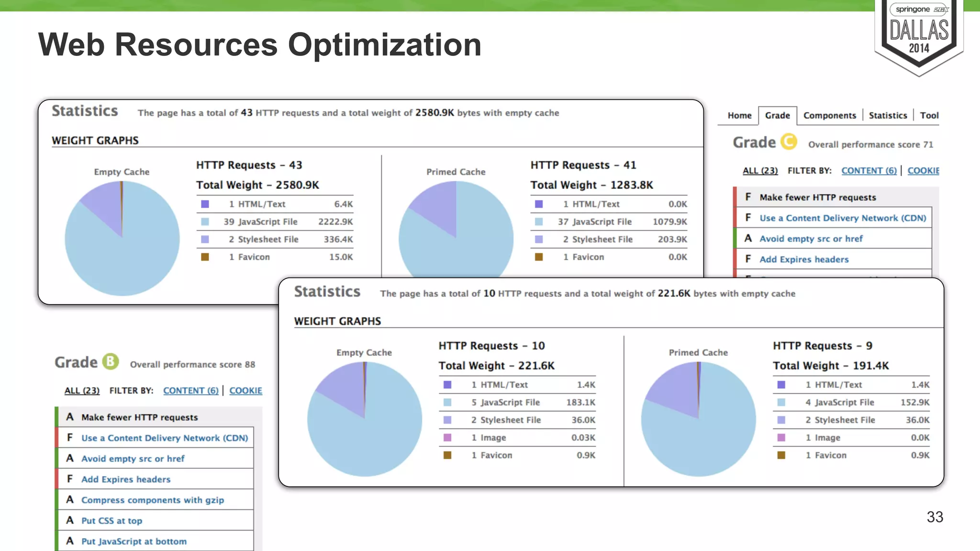Expand 'Use a Content Delivery Network (CDN)' graded F in C panel
The width and height of the screenshot is (980, 551).
843,218
